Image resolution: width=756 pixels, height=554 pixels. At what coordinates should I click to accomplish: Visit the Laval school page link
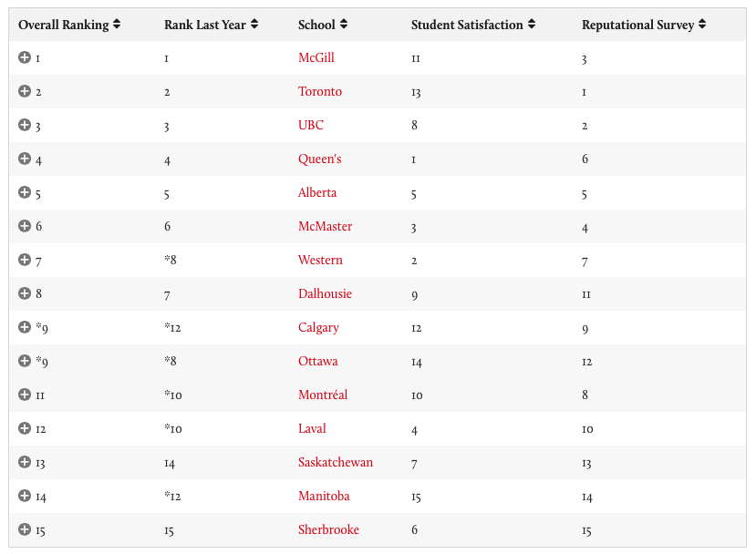(312, 428)
